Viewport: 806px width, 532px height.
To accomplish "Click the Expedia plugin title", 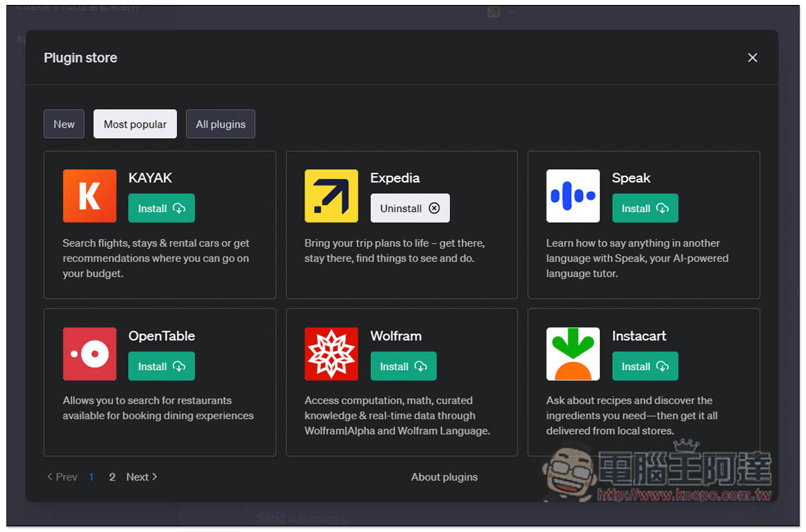I will coord(395,178).
